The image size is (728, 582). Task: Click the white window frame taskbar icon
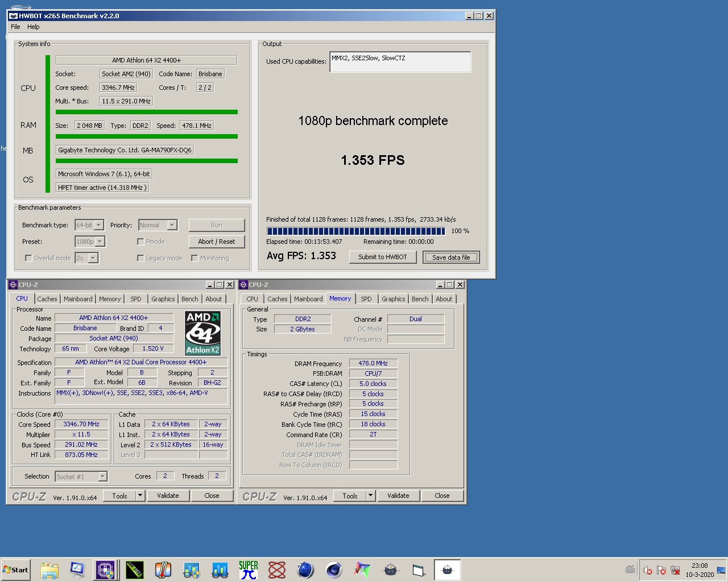tap(419, 570)
